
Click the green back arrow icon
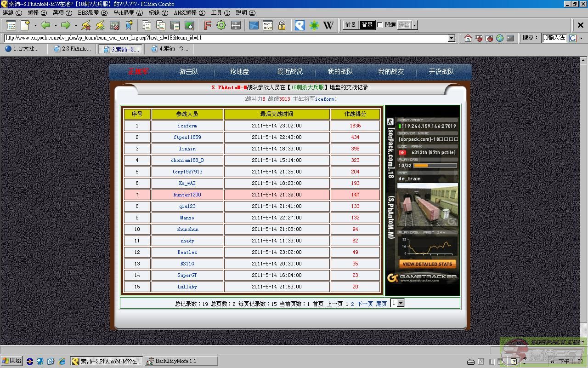coord(45,25)
